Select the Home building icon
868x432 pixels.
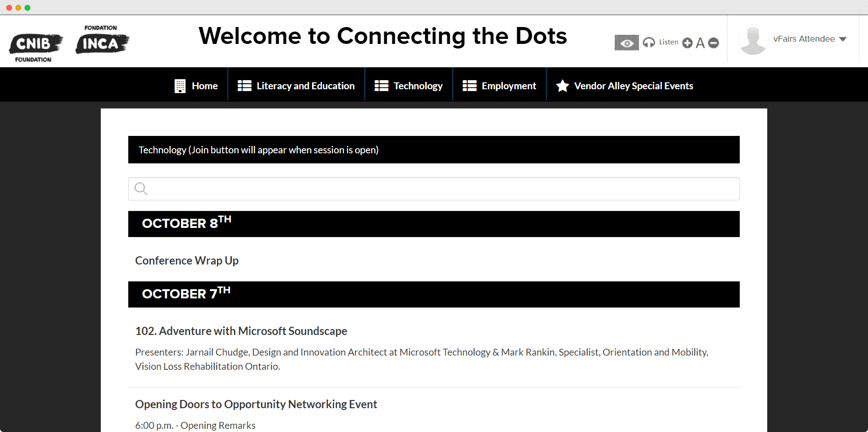[180, 85]
